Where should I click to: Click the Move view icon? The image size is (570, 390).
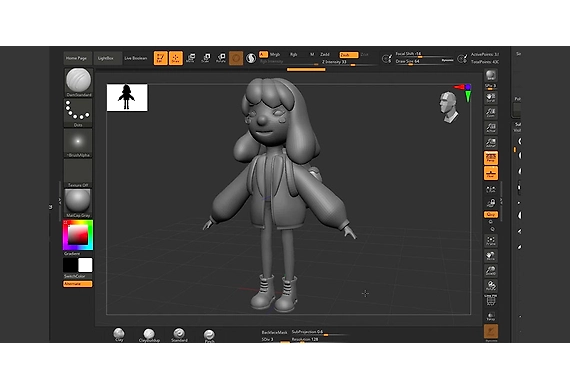coord(491,256)
